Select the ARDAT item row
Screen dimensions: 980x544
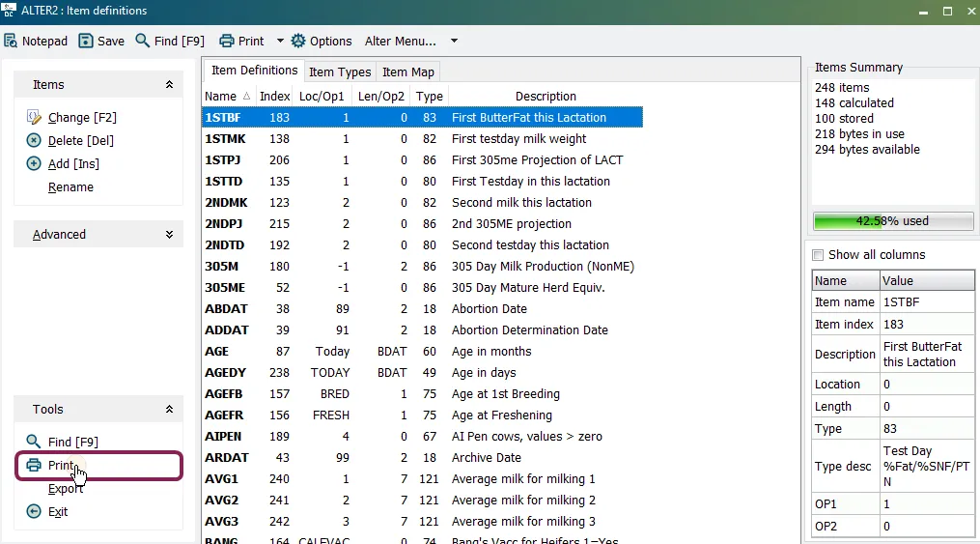423,458
